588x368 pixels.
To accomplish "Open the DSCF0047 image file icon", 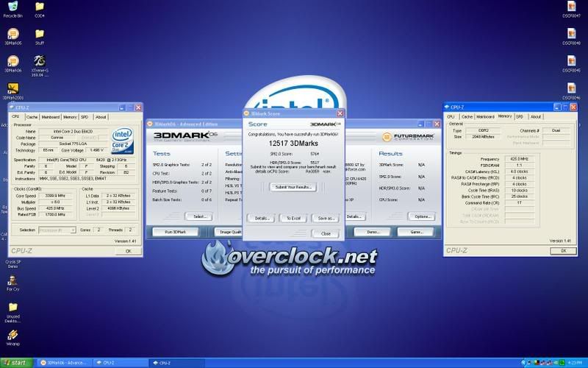I will [x=570, y=6].
